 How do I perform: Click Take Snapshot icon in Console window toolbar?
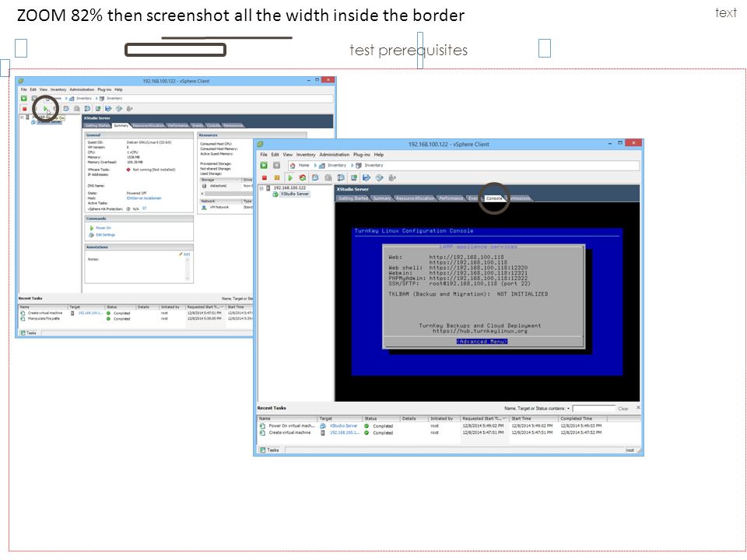click(315, 178)
